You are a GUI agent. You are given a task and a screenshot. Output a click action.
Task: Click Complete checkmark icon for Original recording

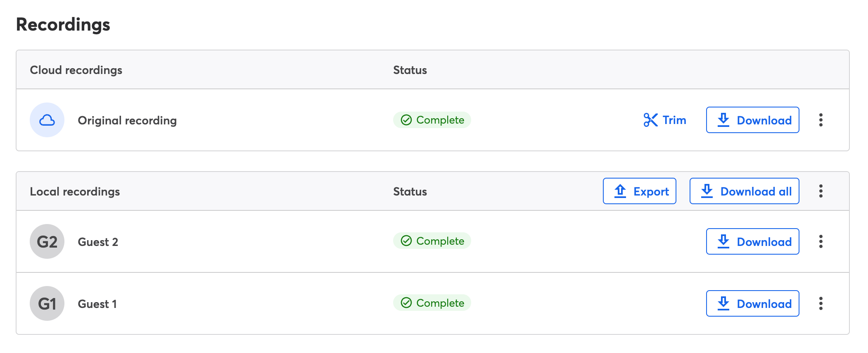406,120
